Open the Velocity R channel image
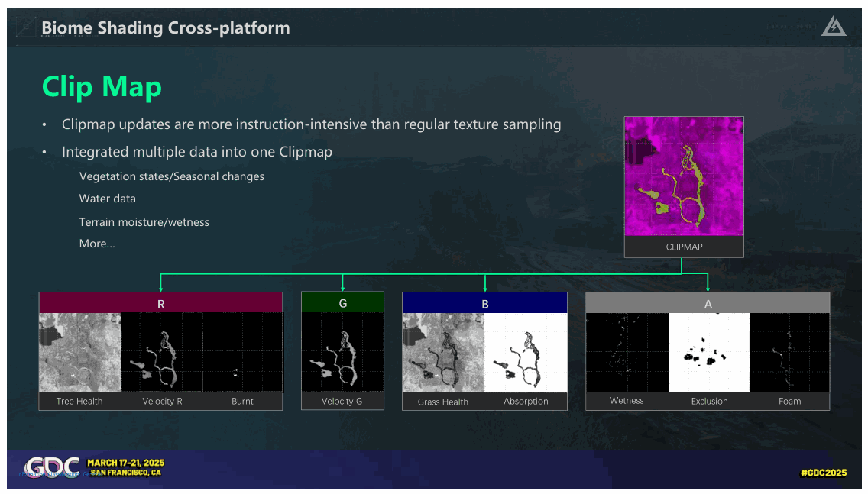 point(162,353)
